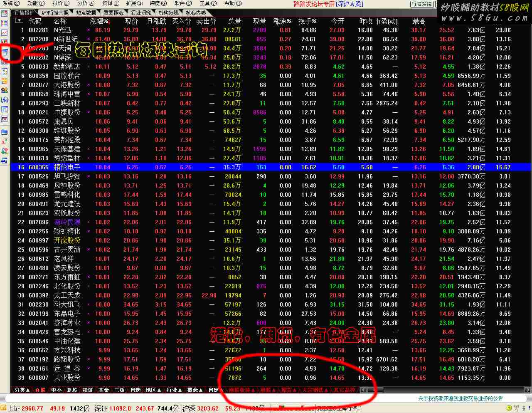Open the 工具 menu
Viewport: 532px width, 413px height.
point(208,3)
